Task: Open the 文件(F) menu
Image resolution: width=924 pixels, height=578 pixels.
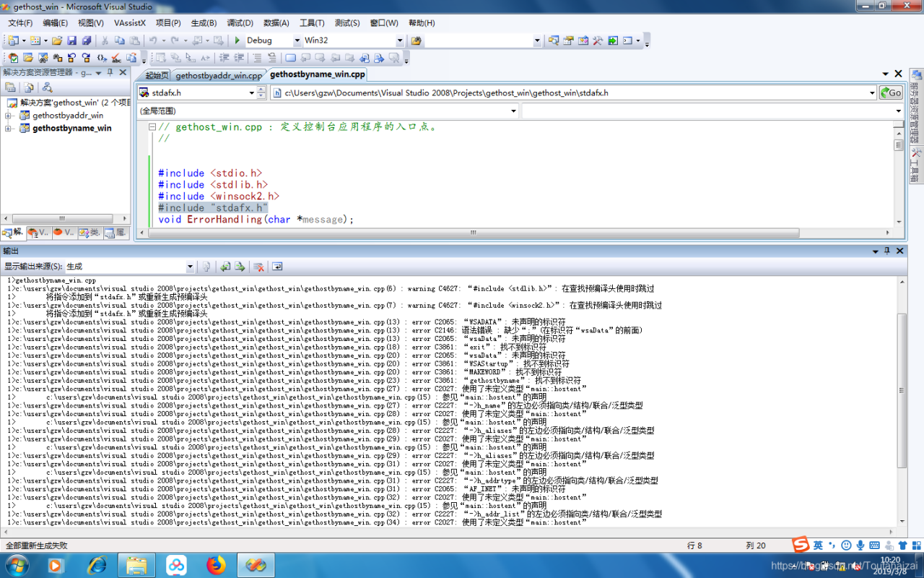Action: pos(20,23)
